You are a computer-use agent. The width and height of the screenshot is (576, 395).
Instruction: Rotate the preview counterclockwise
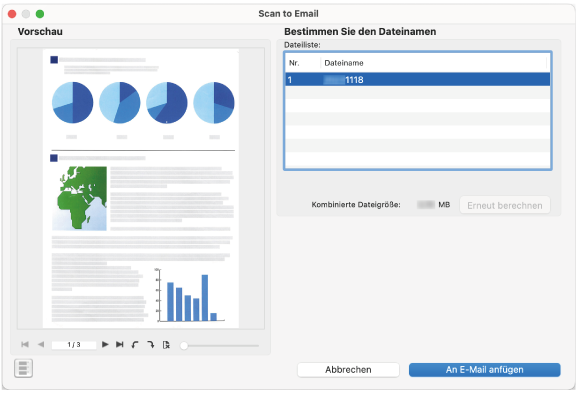135,345
